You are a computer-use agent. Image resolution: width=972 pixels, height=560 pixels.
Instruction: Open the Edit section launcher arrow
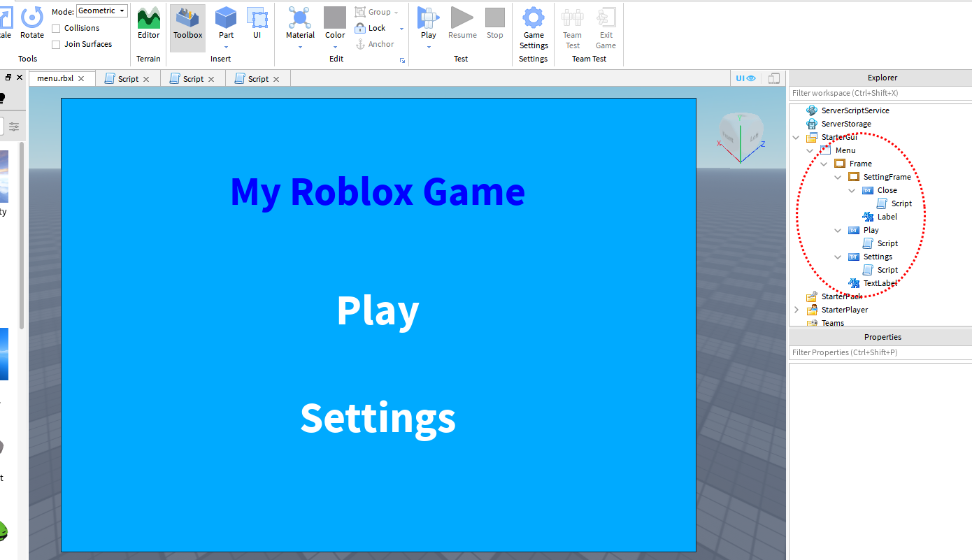point(403,61)
